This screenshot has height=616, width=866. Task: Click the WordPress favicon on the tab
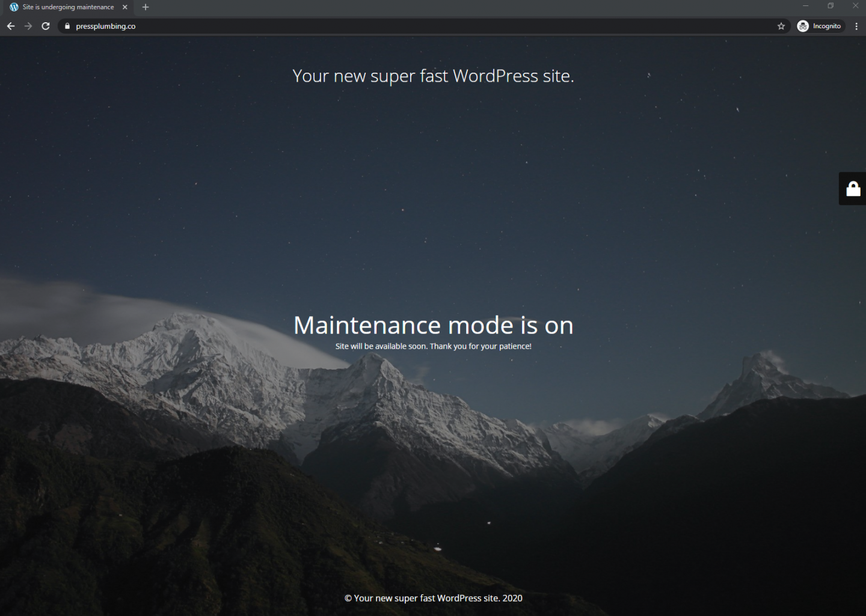coord(14,7)
